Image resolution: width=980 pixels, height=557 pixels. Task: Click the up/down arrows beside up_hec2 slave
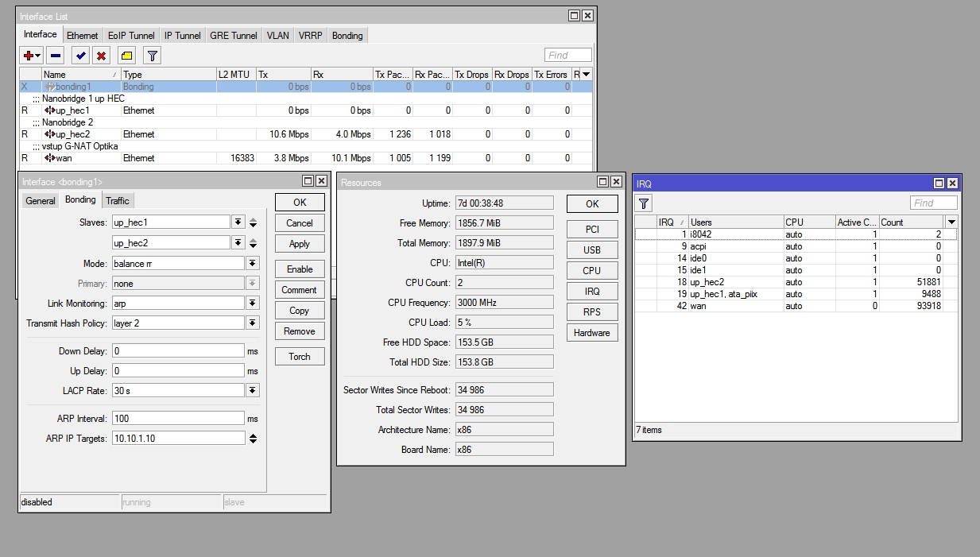[x=253, y=242]
